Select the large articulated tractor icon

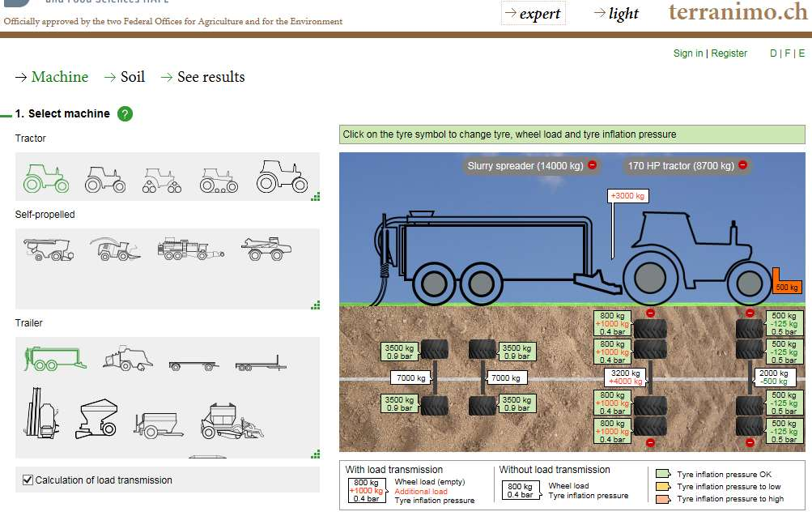click(282, 176)
